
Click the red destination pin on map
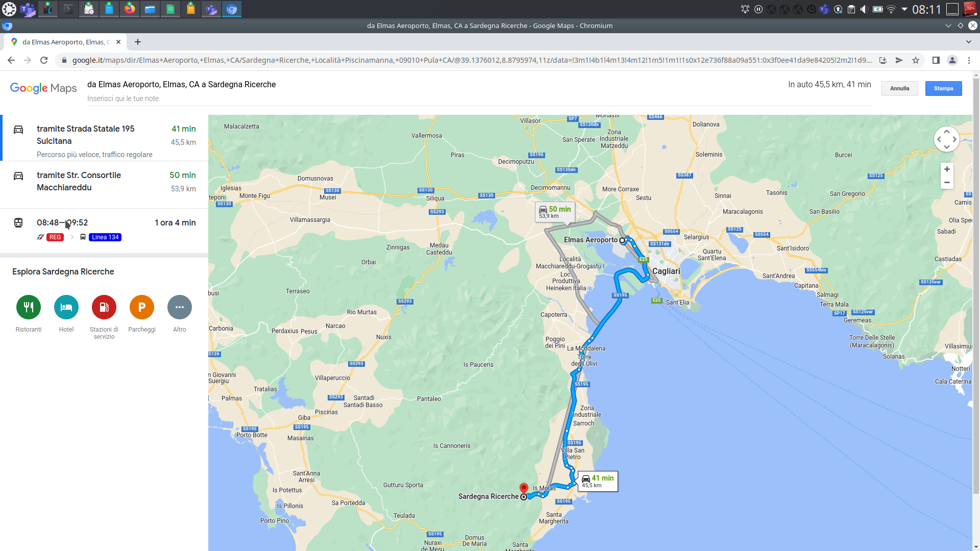524,489
